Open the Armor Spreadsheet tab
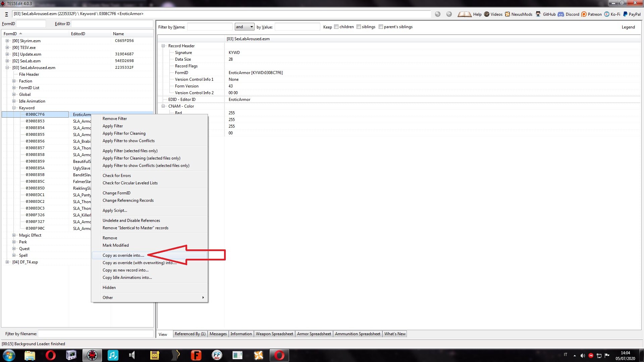Image resolution: width=644 pixels, height=362 pixels. tap(314, 334)
